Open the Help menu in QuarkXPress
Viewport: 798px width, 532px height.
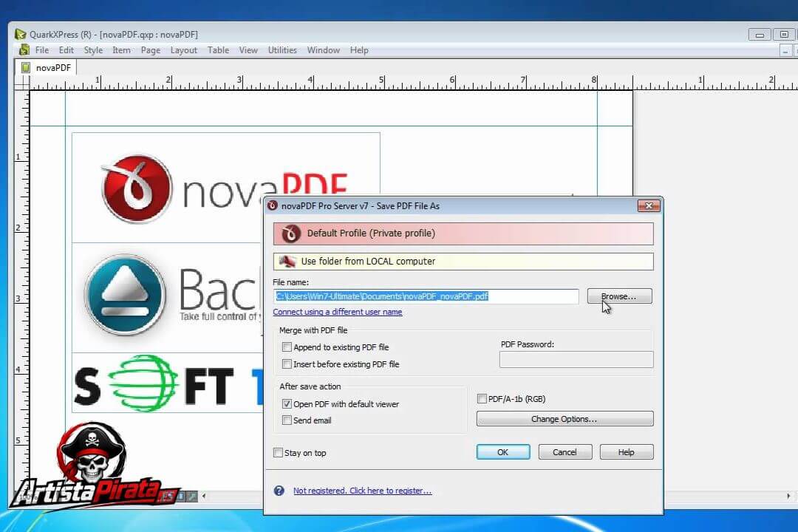coord(359,50)
